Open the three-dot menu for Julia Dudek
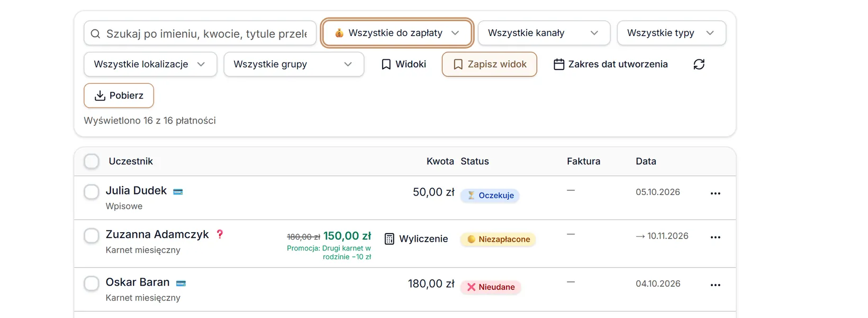Viewport: 868px width, 318px height. [716, 193]
